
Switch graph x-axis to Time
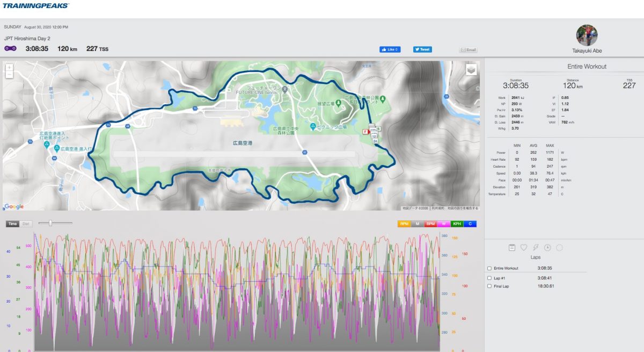coord(12,224)
